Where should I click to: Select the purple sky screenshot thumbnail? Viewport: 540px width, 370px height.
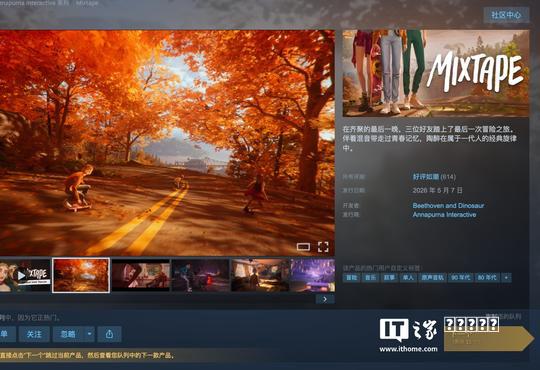click(313, 275)
